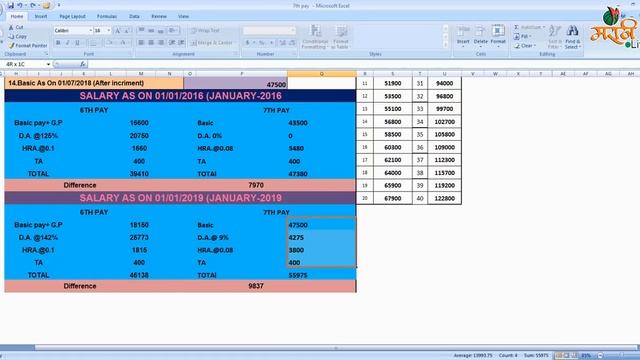Click the formula bar input area
Screen dimensions: 640x360
[363, 64]
